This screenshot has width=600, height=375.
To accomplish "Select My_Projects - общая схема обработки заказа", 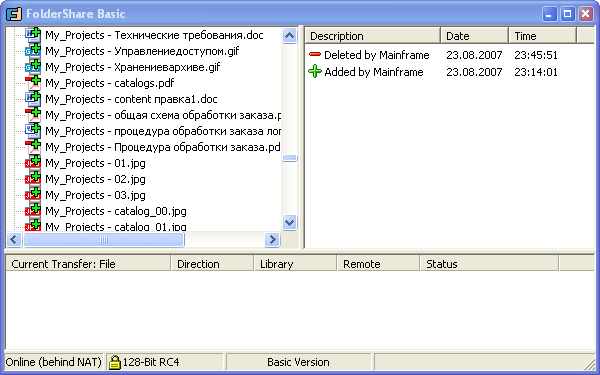I will tap(163, 115).
